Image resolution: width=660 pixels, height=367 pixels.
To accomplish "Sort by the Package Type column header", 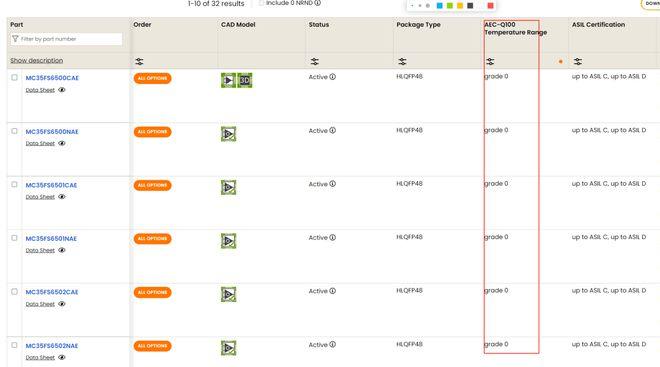I will 418,24.
